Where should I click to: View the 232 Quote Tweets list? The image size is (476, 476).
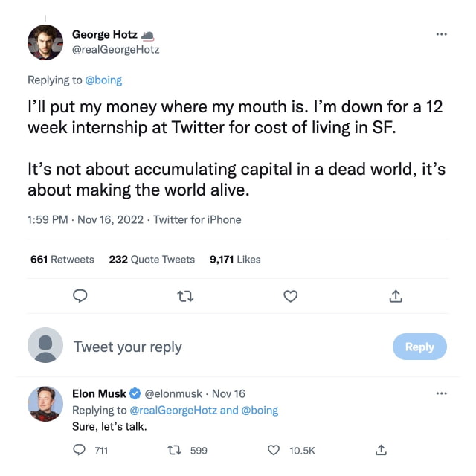(x=152, y=260)
